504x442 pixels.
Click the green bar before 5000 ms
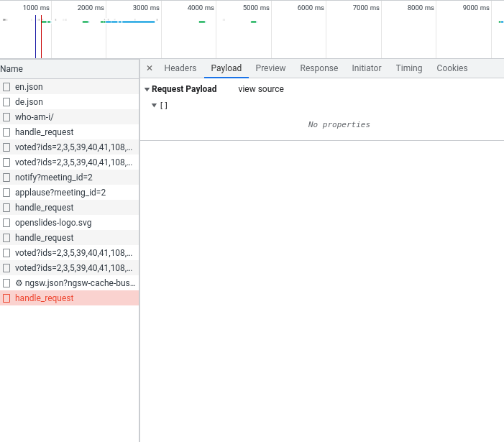(x=254, y=22)
